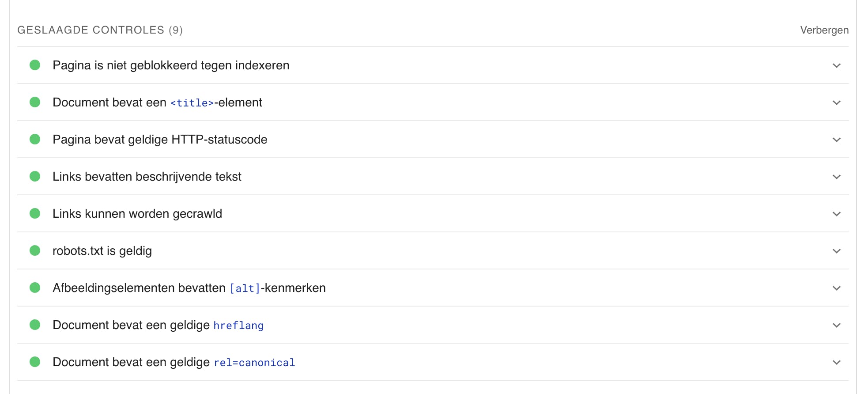868x394 pixels.
Task: Click green pass dot beside 'Pagina is niet geblokkeerd'
Action: pos(35,65)
